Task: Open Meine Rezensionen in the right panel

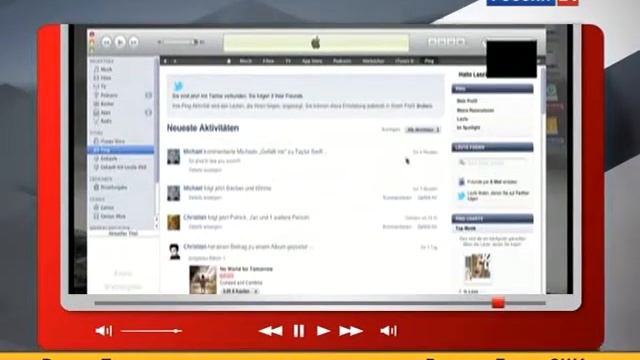Action: coord(475,110)
